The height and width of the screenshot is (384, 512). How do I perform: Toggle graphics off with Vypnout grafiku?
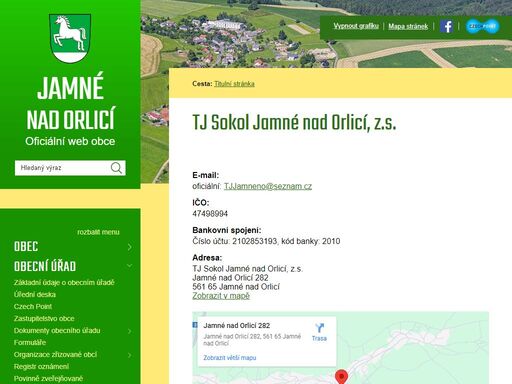coord(356,26)
